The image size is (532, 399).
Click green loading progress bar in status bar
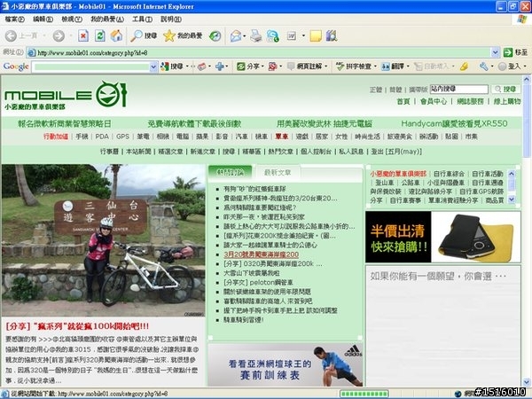(x=364, y=394)
